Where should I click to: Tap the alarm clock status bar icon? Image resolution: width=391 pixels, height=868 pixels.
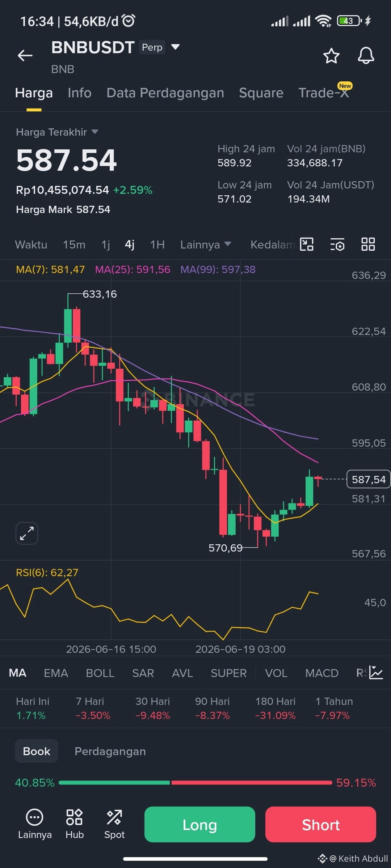(x=129, y=21)
